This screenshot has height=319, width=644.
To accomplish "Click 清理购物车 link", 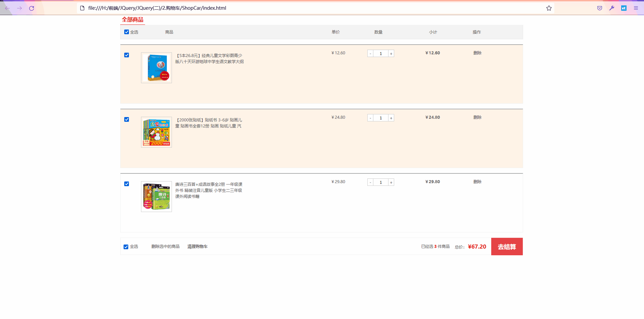I will pyautogui.click(x=197, y=247).
